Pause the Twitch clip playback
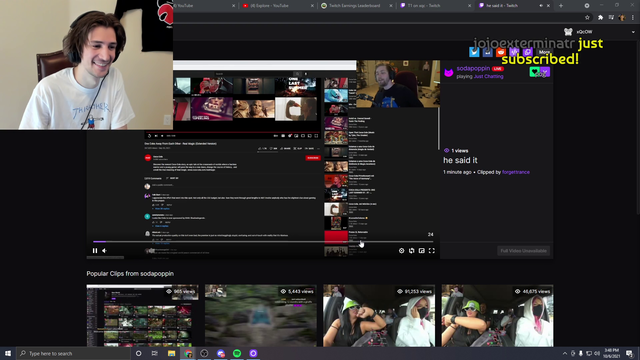The image size is (640, 360). (x=95, y=251)
